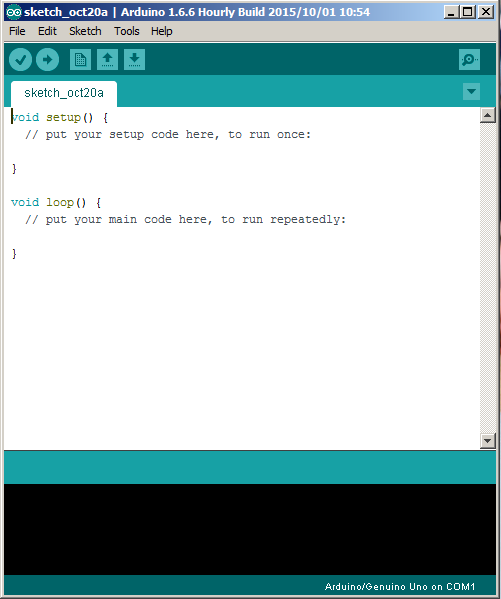
Task: Click the closing brace of setup function
Action: coord(15,168)
